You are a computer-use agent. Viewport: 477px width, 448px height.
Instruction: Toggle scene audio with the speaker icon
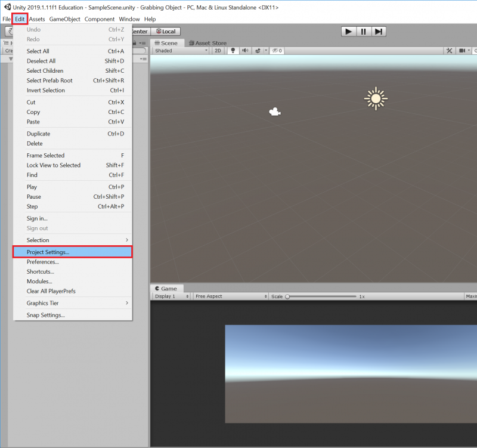point(245,51)
